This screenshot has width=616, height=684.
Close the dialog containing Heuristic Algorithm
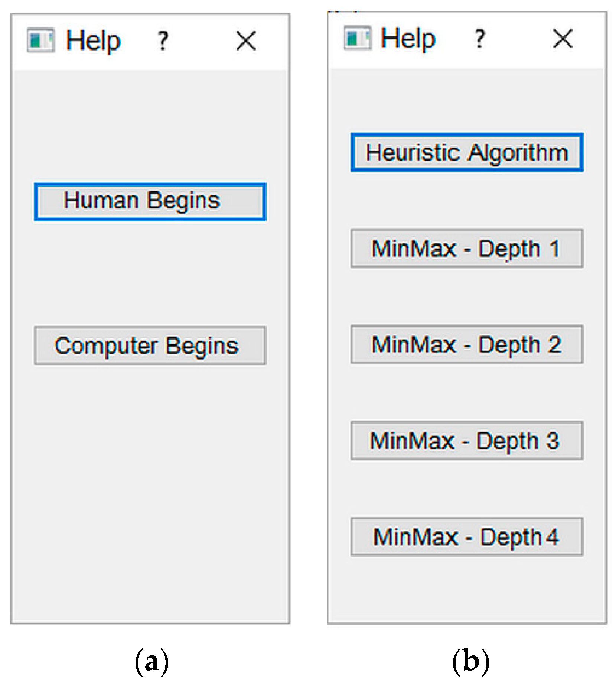click(x=563, y=38)
